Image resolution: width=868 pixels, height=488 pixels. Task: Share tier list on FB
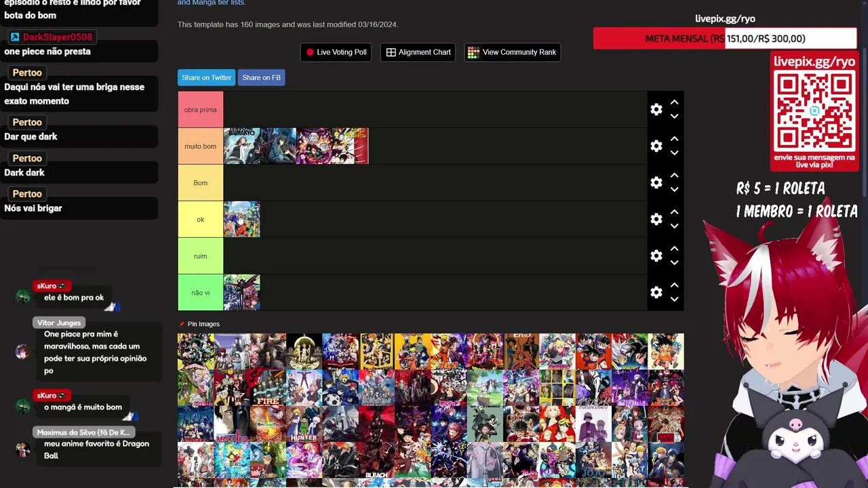click(261, 78)
